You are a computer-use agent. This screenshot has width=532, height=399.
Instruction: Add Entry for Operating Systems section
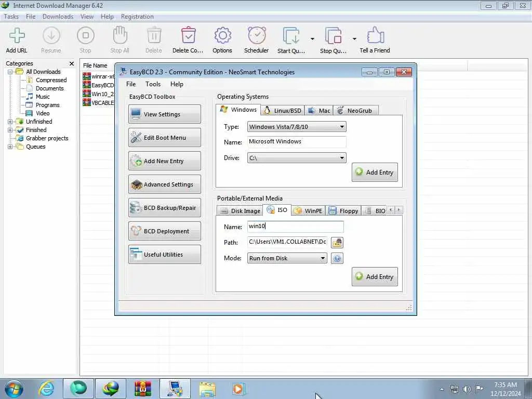click(375, 172)
